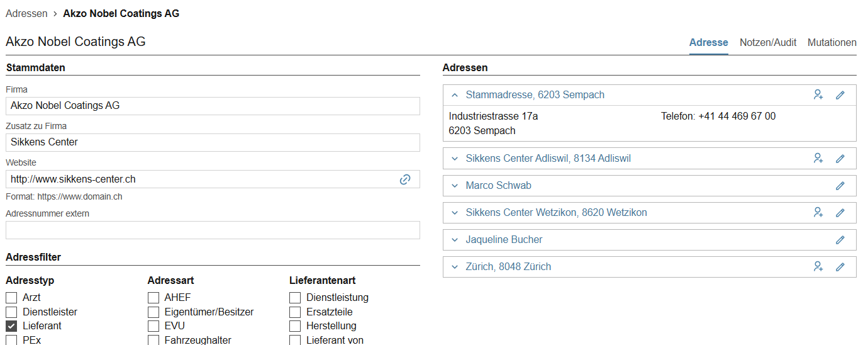Check the Lieferant von checkbox

(295, 340)
